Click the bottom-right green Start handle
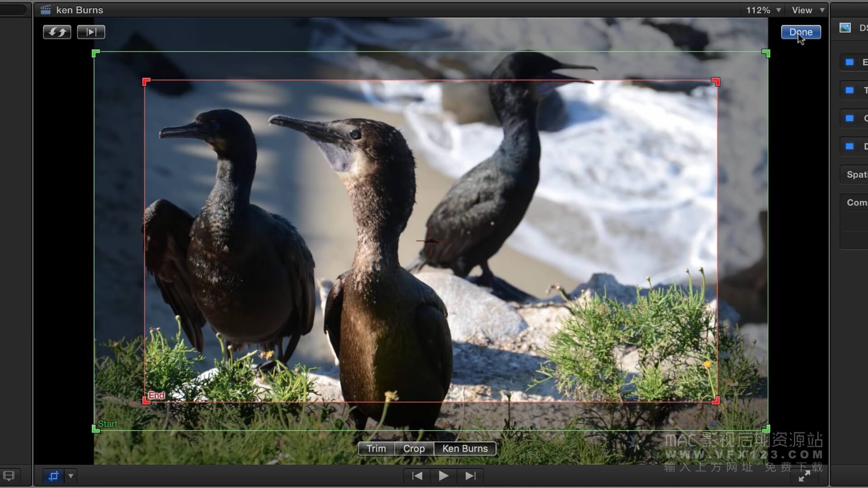 (x=766, y=429)
